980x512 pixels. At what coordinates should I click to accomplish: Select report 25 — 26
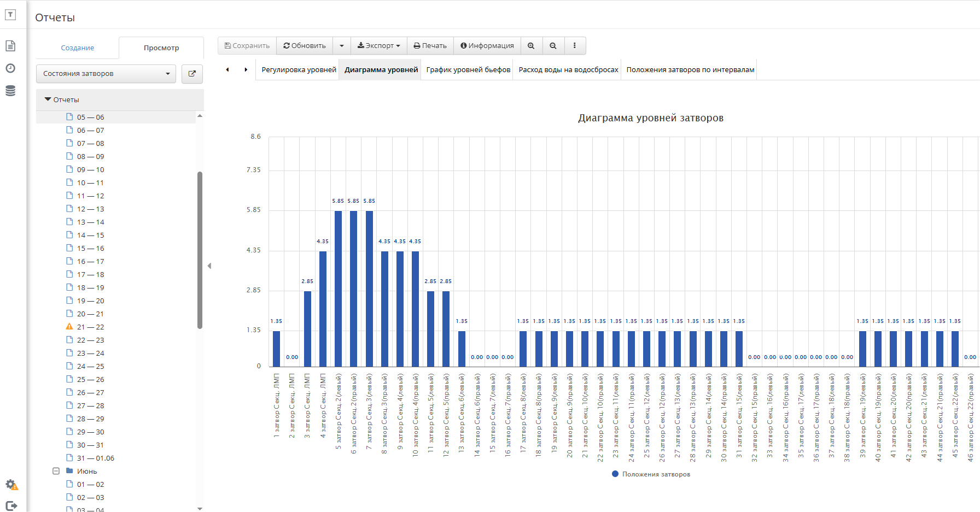click(x=90, y=380)
